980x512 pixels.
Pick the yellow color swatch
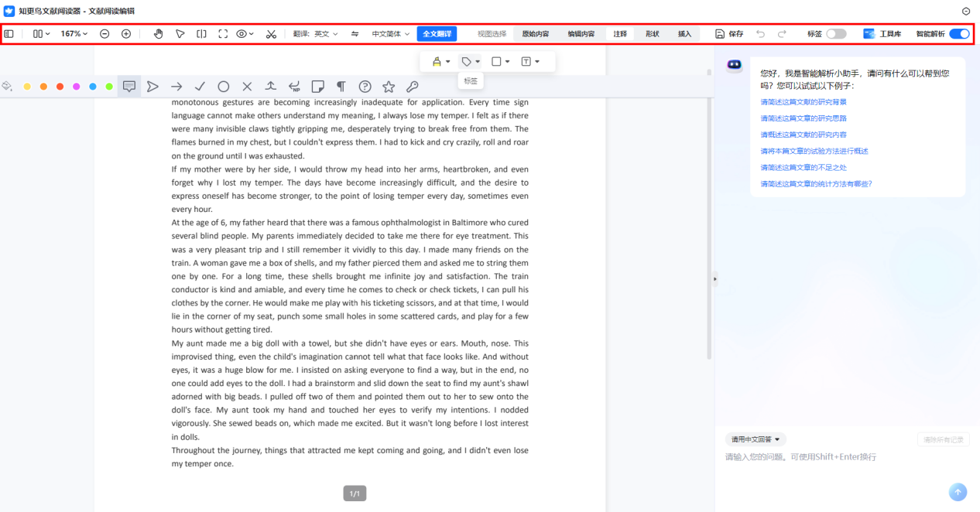(x=27, y=87)
